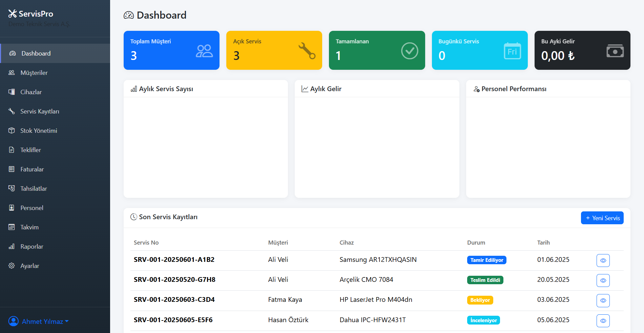Click the Ahmet Yılmaz user avatar icon
The width and height of the screenshot is (644, 333).
coord(14,321)
